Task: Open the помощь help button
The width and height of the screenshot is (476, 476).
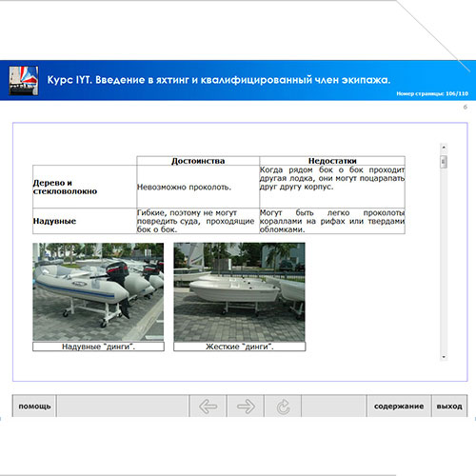Action: [34, 407]
